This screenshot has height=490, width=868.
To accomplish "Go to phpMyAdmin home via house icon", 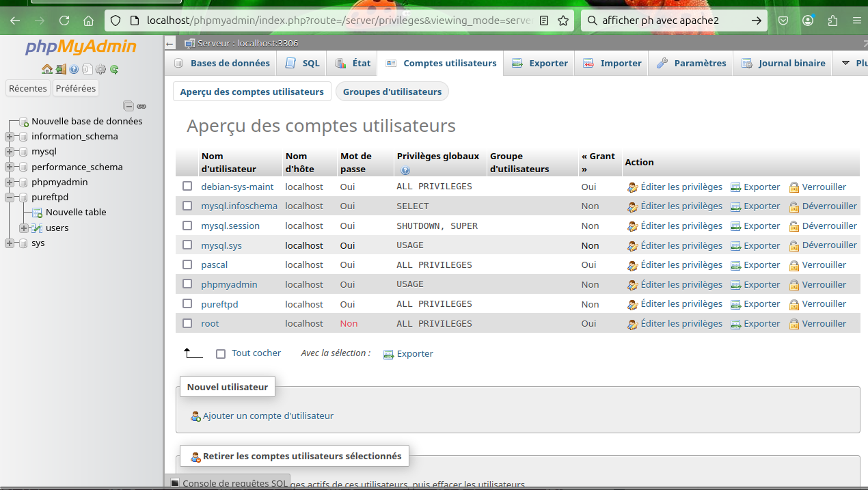I will point(46,69).
